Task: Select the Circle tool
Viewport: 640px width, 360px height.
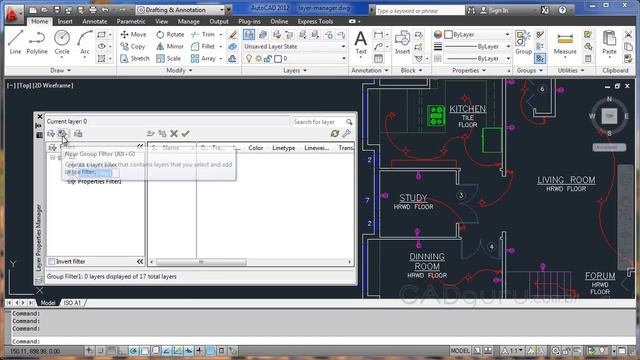Action: pyautogui.click(x=62, y=42)
